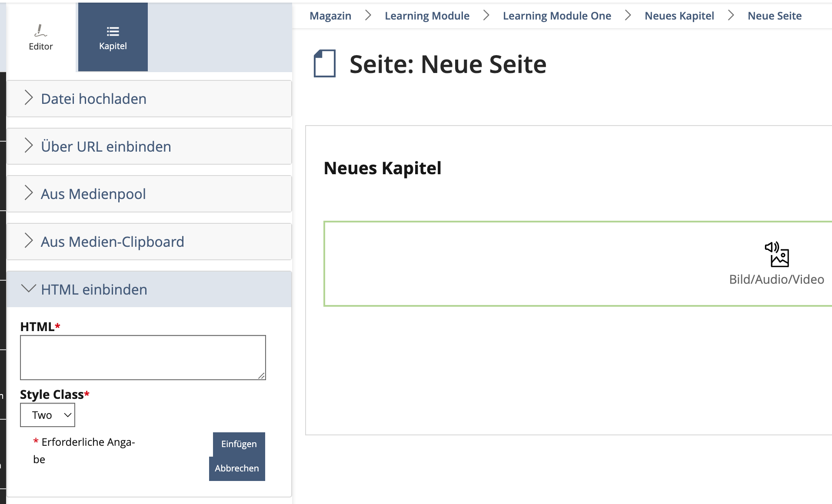The image size is (832, 504).
Task: Go to Magazin in the breadcrumb
Action: coord(330,16)
